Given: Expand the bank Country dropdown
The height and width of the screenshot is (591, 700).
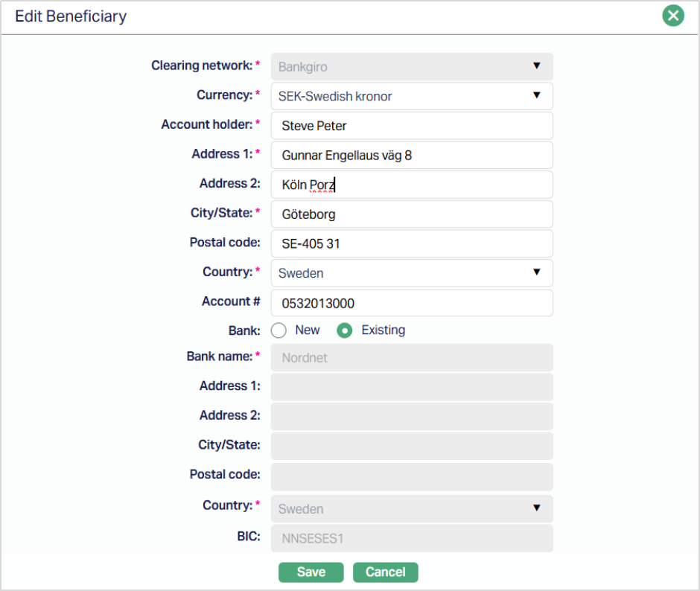Looking at the screenshot, I should pyautogui.click(x=412, y=509).
